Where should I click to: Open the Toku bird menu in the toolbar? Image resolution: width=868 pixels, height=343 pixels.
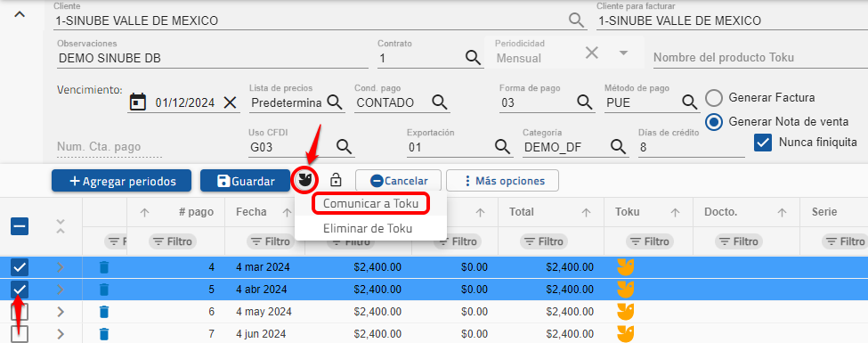304,180
